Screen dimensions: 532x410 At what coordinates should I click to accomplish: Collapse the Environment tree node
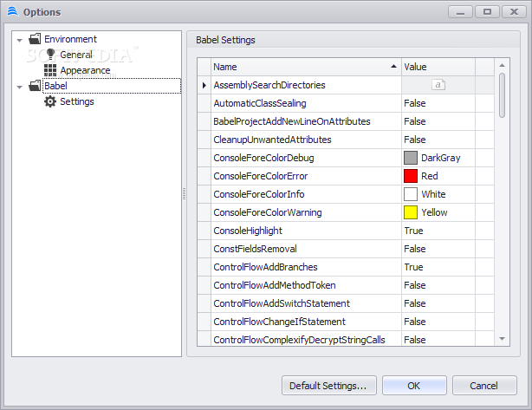(x=20, y=40)
